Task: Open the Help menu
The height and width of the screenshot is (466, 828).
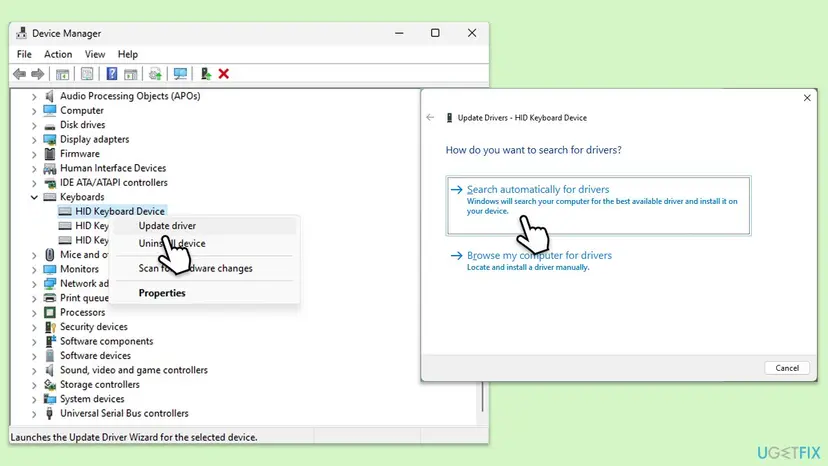Action: click(128, 54)
